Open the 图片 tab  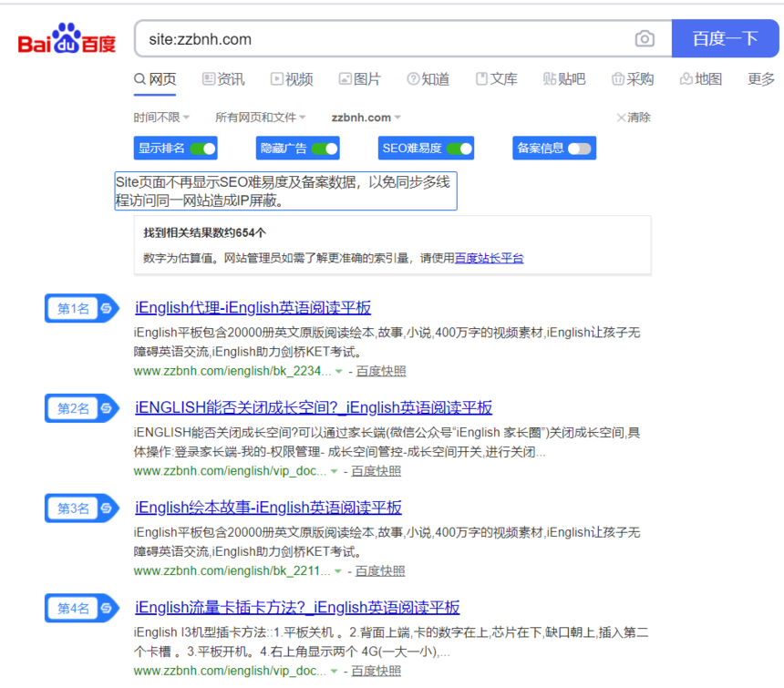click(x=360, y=79)
